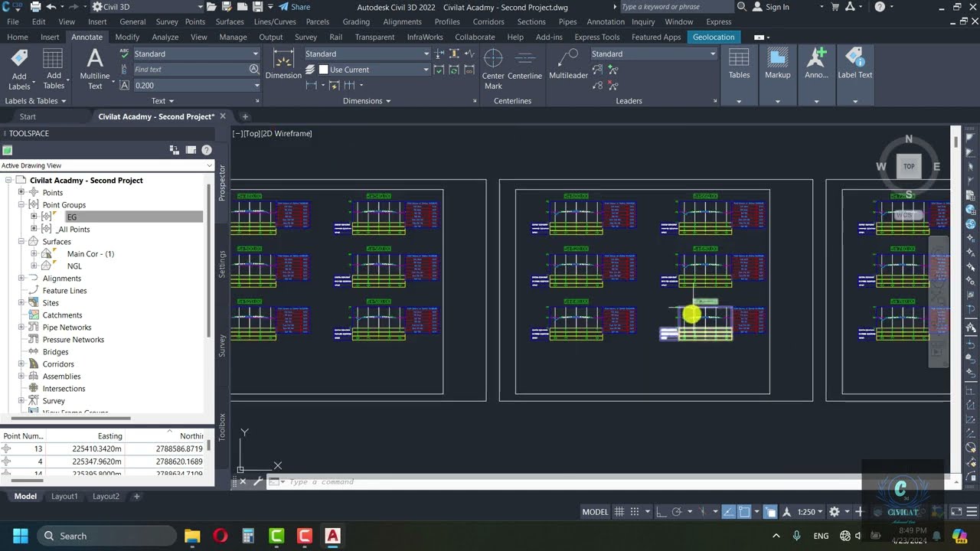This screenshot has height=551, width=980.
Task: Click the ViewCube TOP face
Action: pos(909,166)
